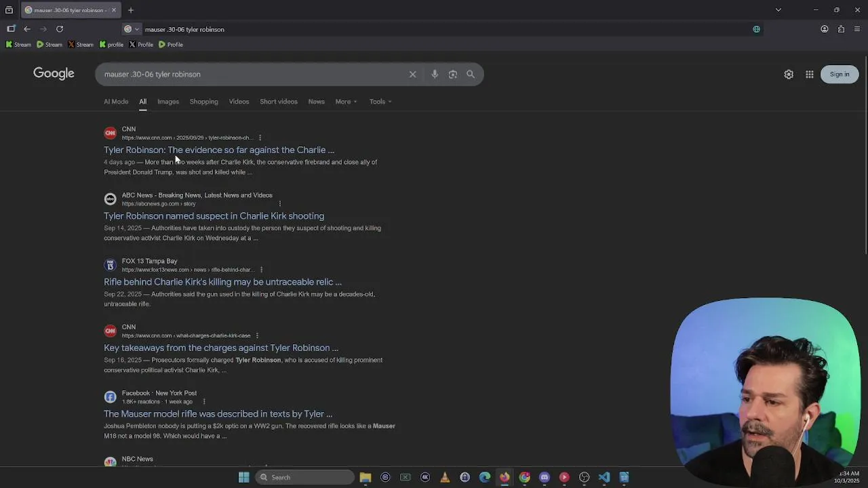Open the Extensions puzzle-piece icon
This screenshot has height=488, width=868.
pos(841,29)
